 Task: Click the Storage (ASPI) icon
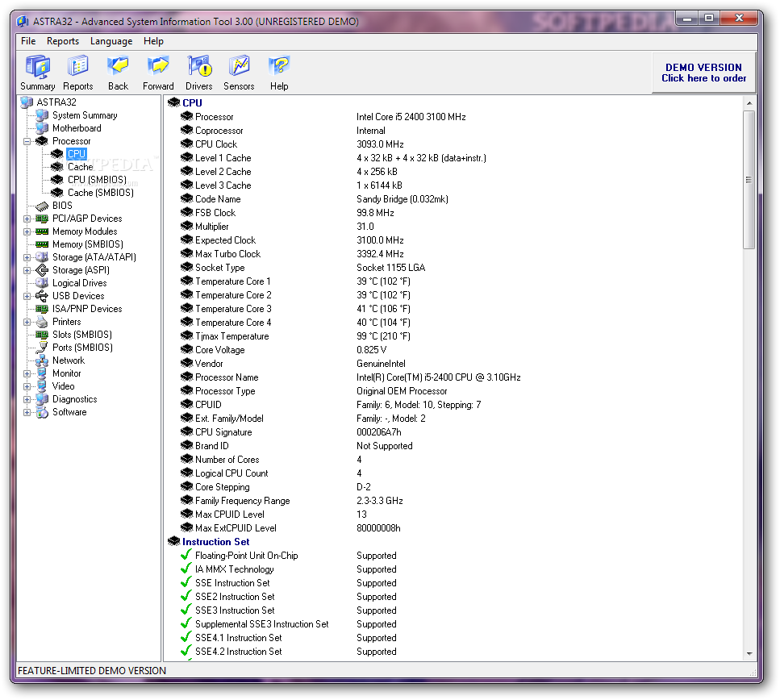pyautogui.click(x=42, y=270)
